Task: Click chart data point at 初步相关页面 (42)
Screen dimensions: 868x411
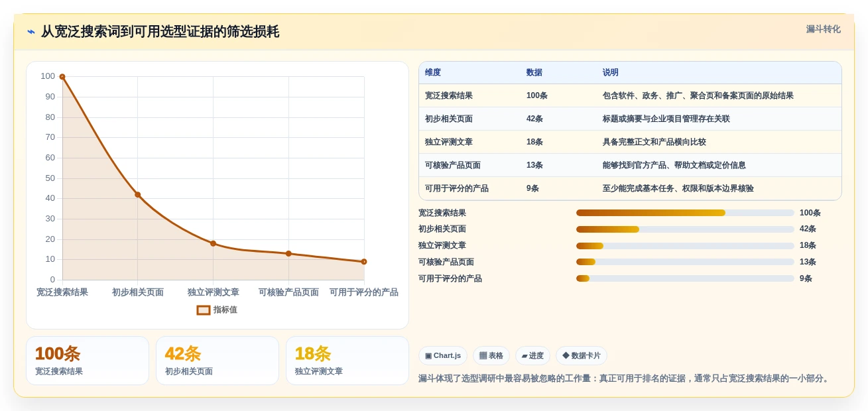Action: coord(138,194)
